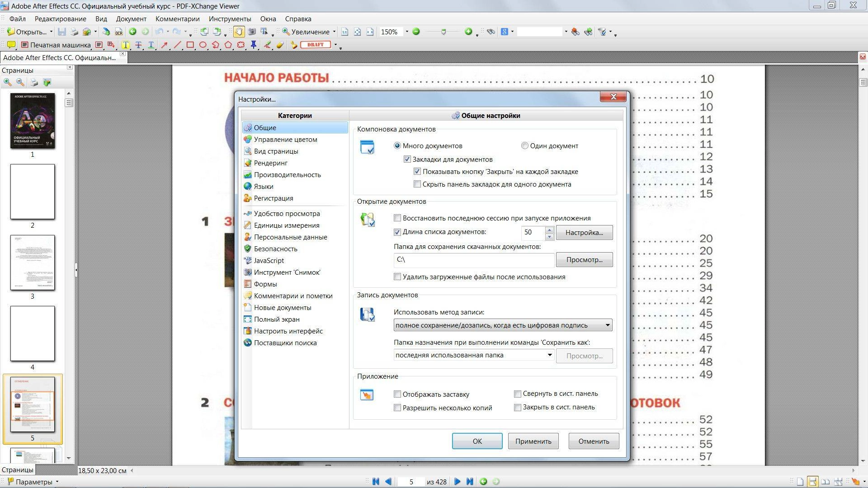Select the 'Один документ' radio button
868x488 pixels.
pos(524,145)
